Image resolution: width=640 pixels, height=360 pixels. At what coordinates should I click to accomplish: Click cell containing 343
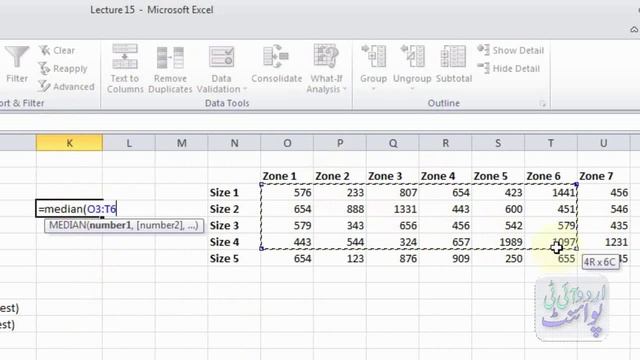(x=340, y=226)
